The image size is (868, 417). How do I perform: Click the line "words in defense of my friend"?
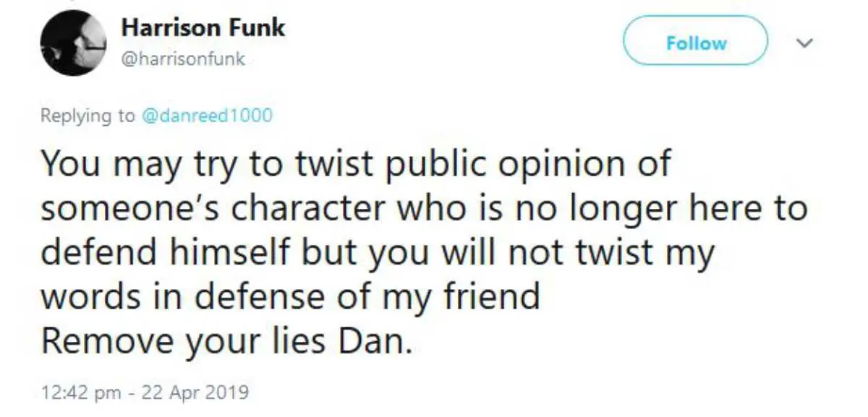291,296
